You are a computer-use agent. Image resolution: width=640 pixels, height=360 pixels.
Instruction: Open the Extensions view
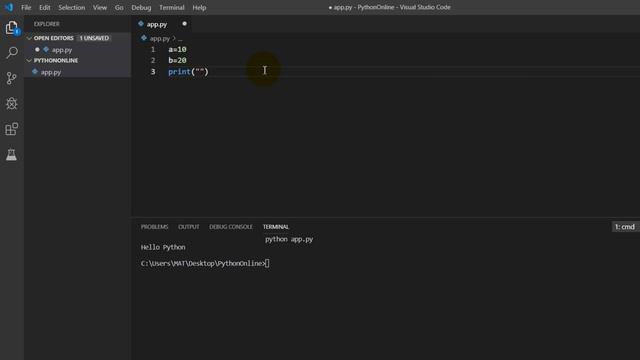pyautogui.click(x=12, y=129)
